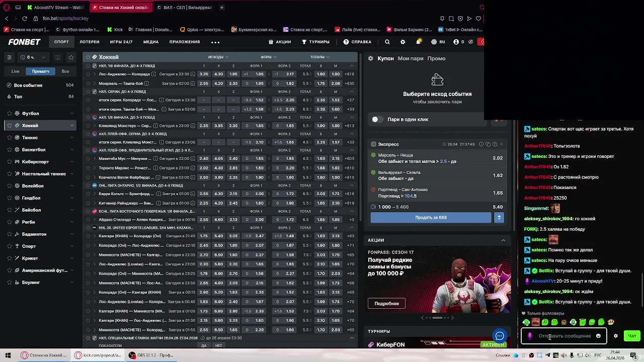Favorite the Монреаль — Тампа-Бэй match star
Screen dimensions: 644x362
coord(88,83)
